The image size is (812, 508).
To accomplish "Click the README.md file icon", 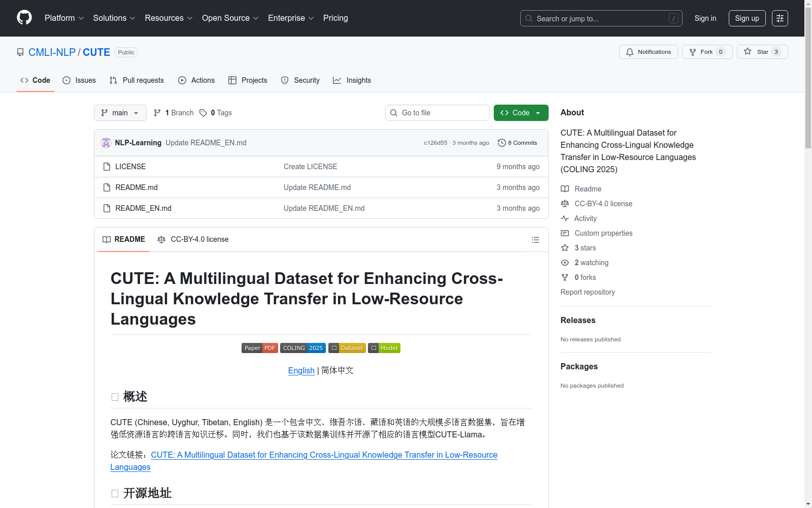I will tap(107, 187).
